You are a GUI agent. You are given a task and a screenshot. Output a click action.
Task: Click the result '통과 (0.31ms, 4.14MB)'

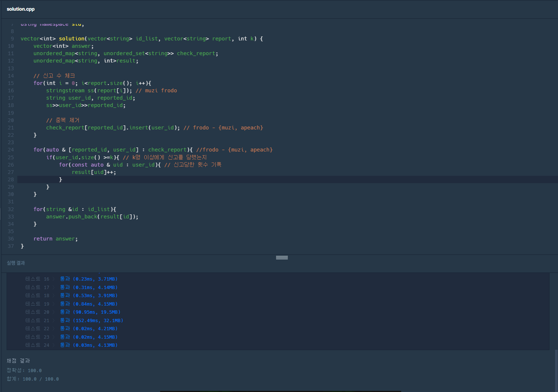89,287
